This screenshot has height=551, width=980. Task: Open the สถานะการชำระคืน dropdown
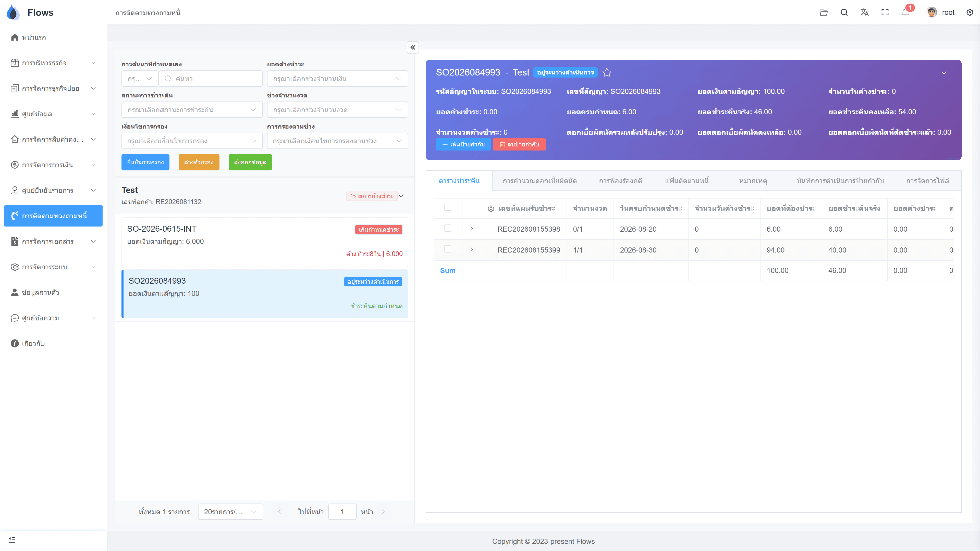192,109
